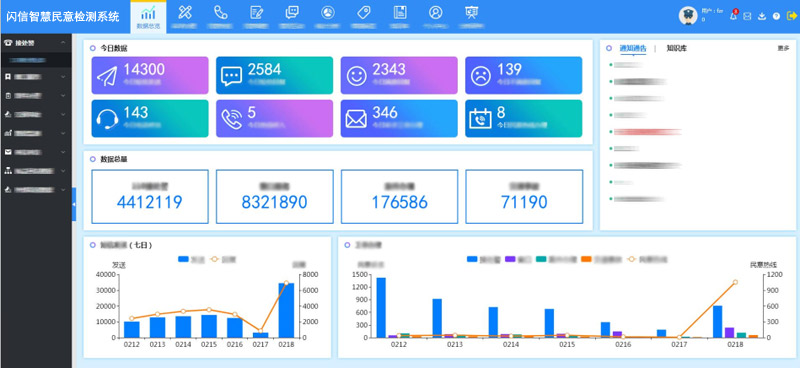
Task: Collapse sidebar using blue edge handle
Action: tap(74, 204)
